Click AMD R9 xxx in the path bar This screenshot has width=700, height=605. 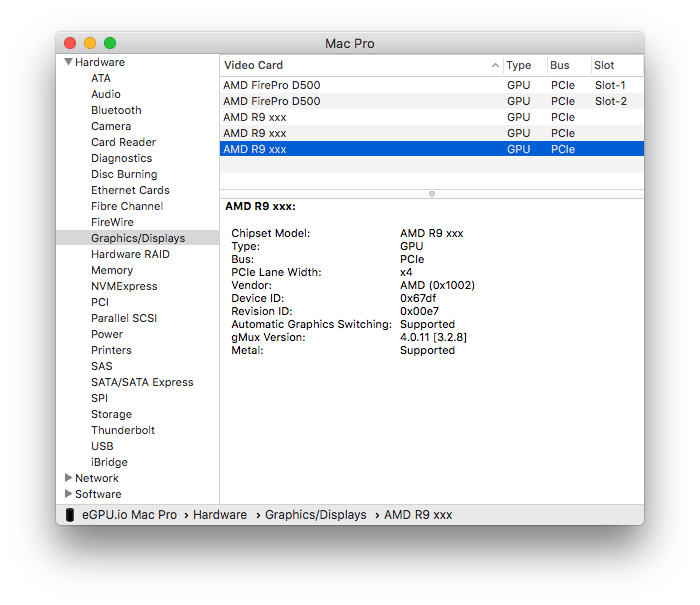point(418,515)
